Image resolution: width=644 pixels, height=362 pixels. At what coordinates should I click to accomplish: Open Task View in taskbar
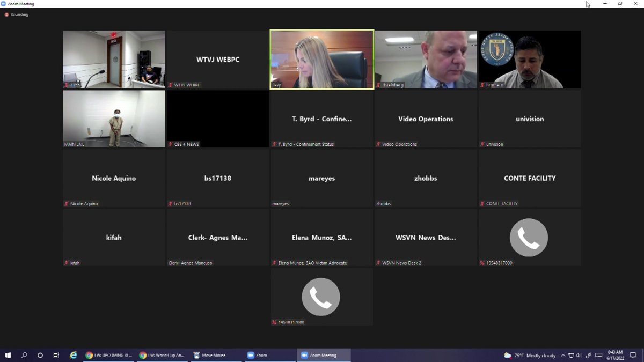tap(56, 355)
